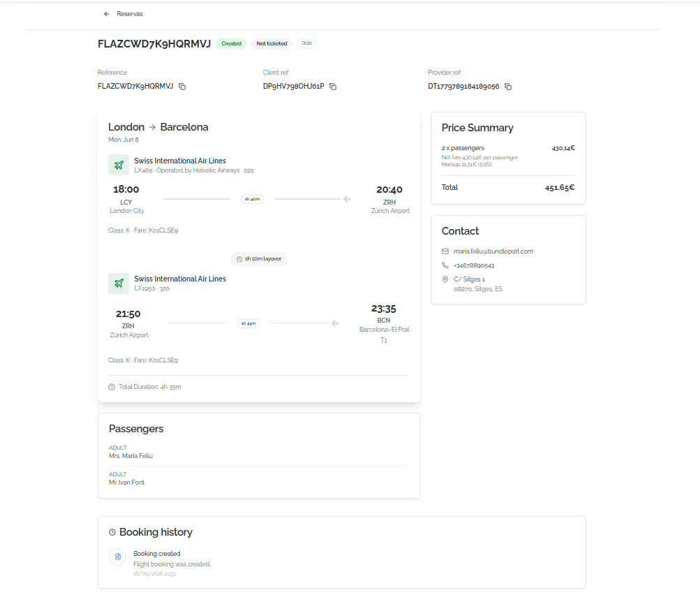Click the Dida provider tag
The width and height of the screenshot is (700, 595).
306,43
